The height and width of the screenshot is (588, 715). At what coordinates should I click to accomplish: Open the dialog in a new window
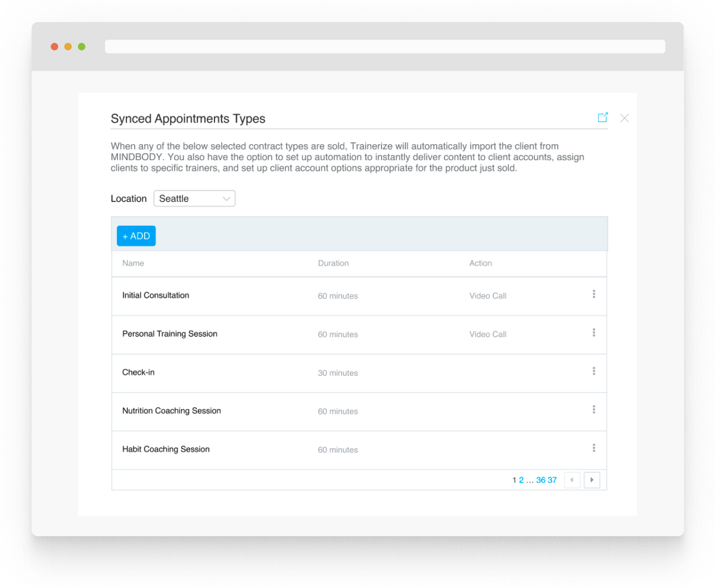pos(602,117)
